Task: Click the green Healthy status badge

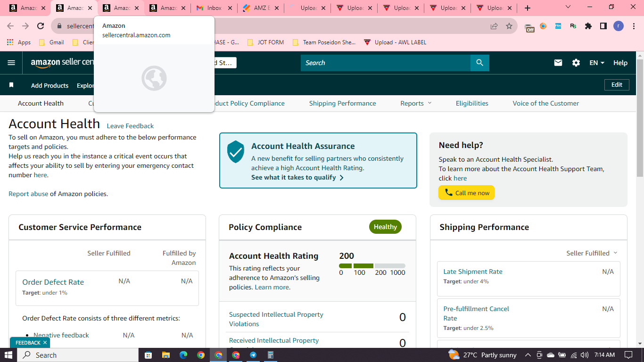Action: (x=385, y=227)
